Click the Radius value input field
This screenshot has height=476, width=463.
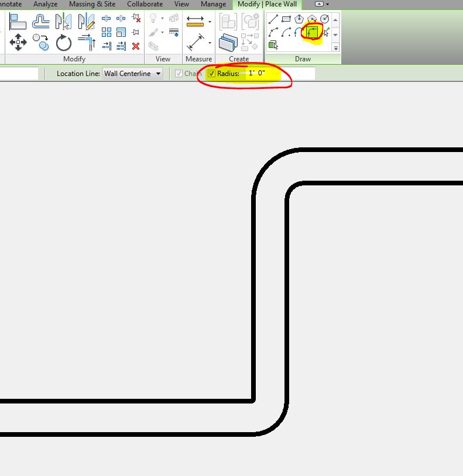pos(280,74)
